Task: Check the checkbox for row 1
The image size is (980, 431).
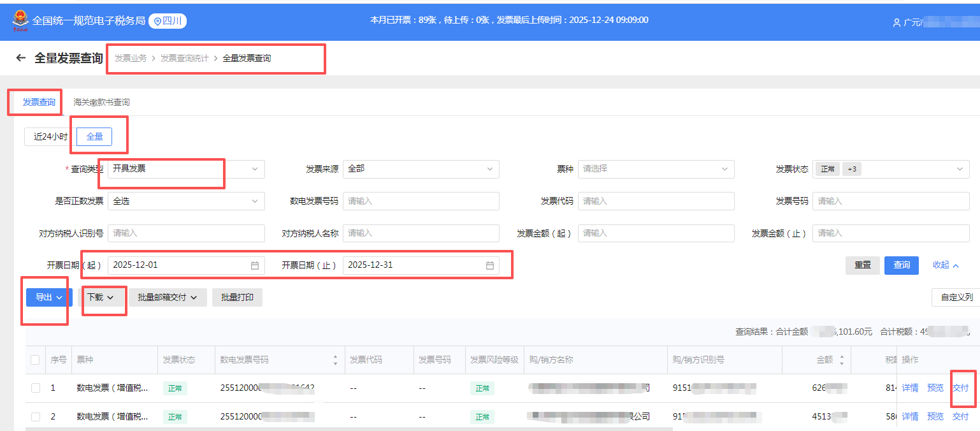Action: coord(36,388)
